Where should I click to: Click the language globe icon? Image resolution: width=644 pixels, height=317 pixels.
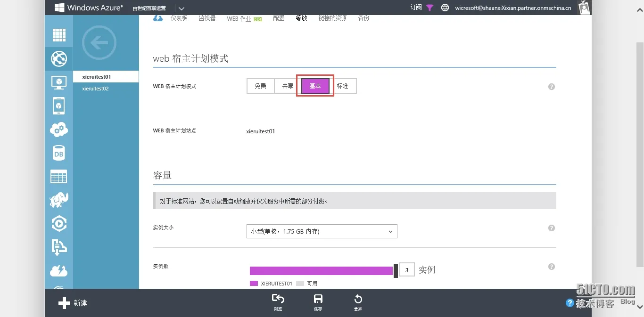(x=445, y=8)
